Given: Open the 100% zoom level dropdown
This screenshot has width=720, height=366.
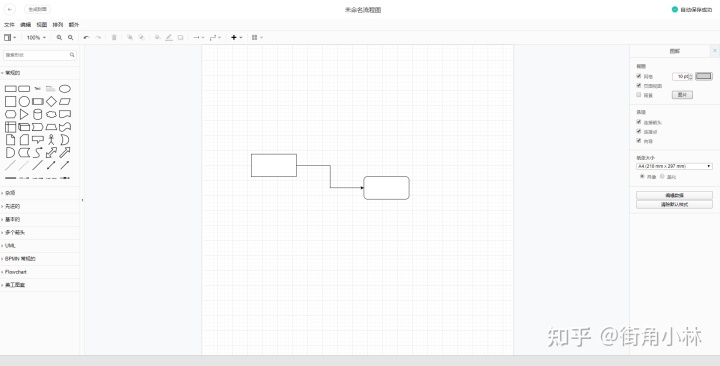Looking at the screenshot, I should pyautogui.click(x=36, y=38).
